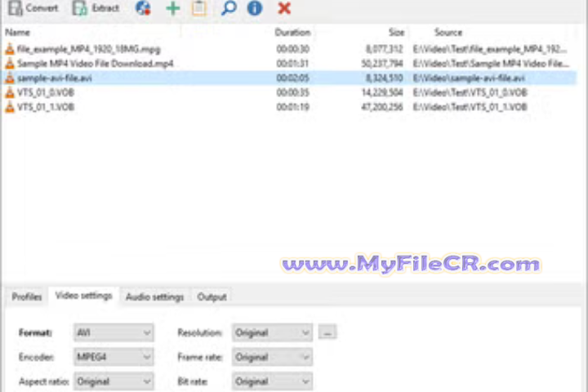Select VTS_01_1.VOB file name
The image size is (588, 392).
point(46,107)
